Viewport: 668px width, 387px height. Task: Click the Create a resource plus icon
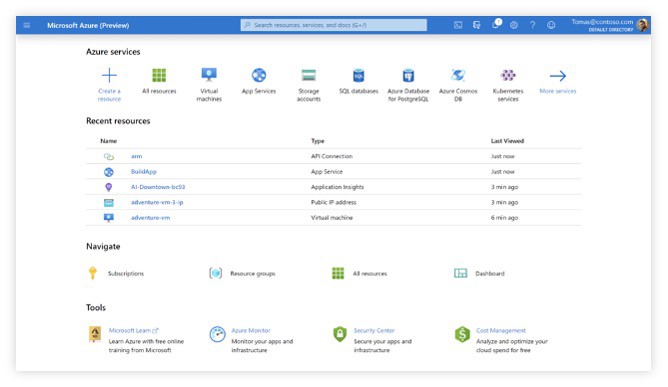click(109, 75)
